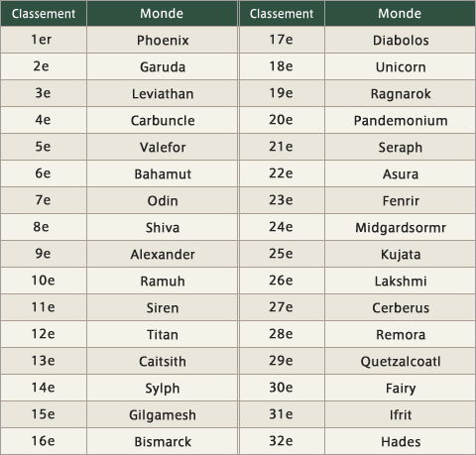Click the 1er ranking cell

tap(44, 40)
